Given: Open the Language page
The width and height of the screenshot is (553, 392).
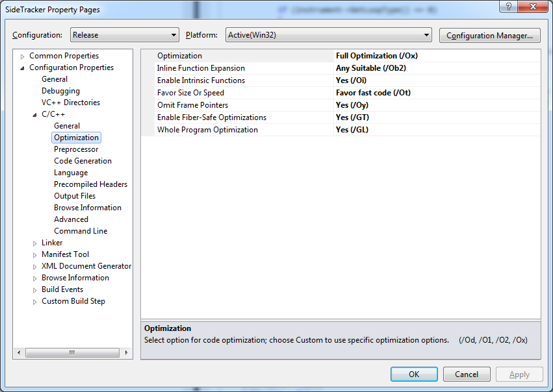Looking at the screenshot, I should click(71, 173).
